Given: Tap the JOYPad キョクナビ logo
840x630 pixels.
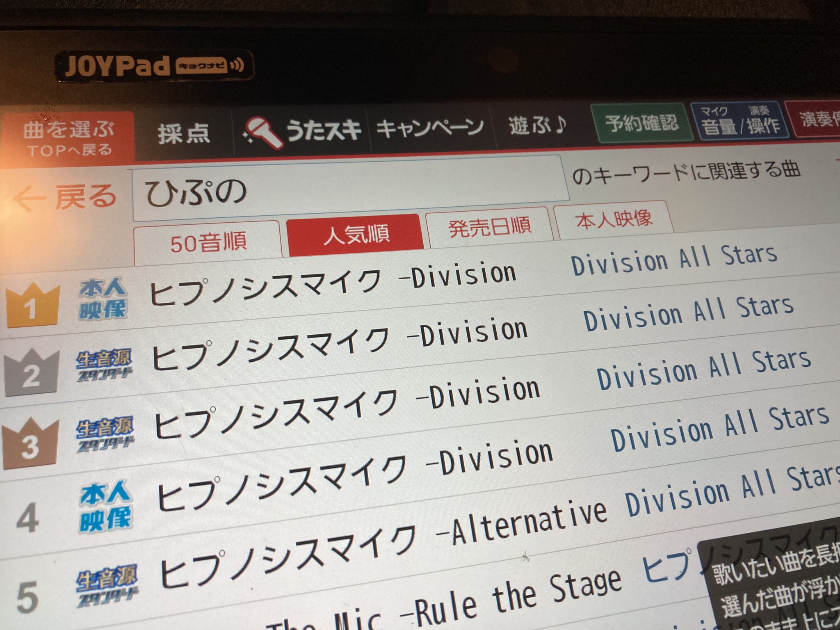Looking at the screenshot, I should tap(154, 66).
